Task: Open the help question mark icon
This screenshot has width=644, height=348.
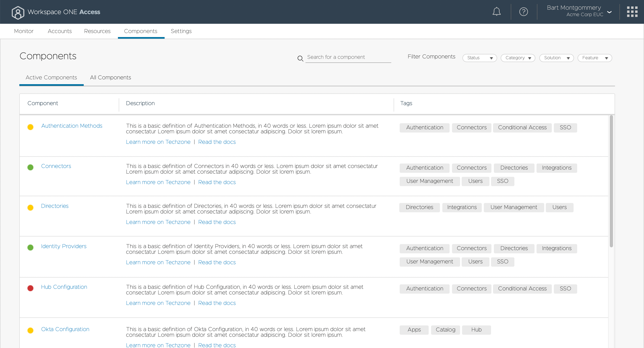Action: [x=523, y=12]
